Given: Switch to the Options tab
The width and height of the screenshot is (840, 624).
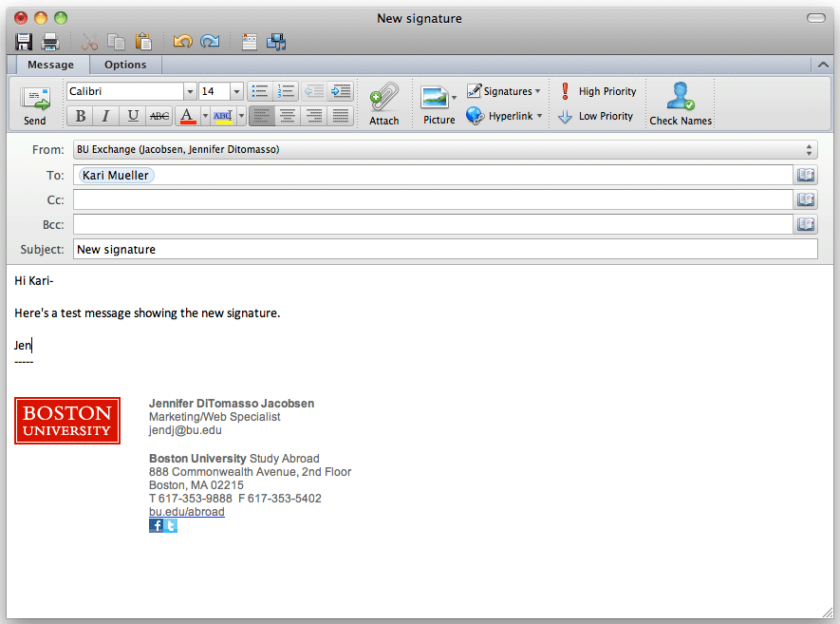Looking at the screenshot, I should (124, 65).
